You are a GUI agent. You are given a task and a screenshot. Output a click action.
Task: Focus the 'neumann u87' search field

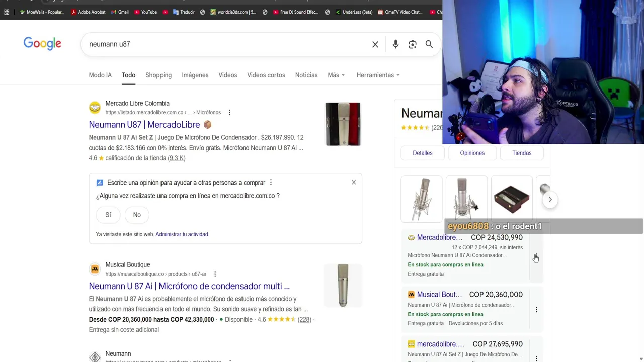tap(226, 44)
